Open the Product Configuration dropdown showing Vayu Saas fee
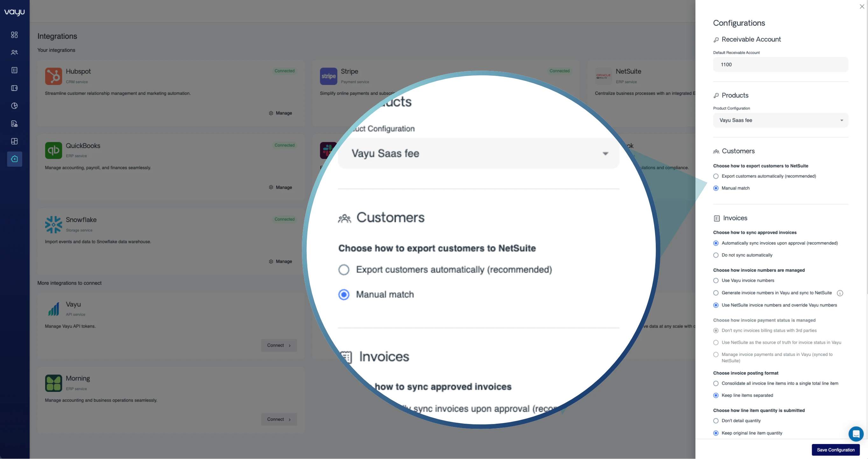This screenshot has width=868, height=459. [780, 120]
